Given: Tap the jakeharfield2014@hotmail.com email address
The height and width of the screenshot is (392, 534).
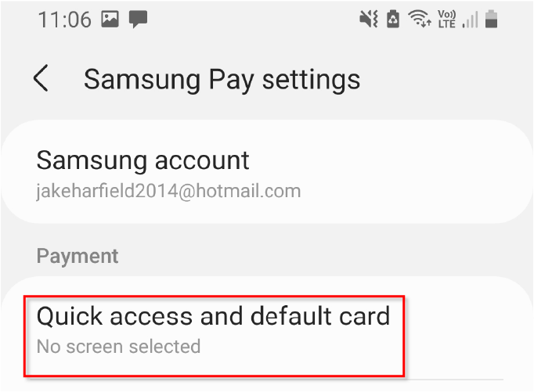Looking at the screenshot, I should (168, 191).
